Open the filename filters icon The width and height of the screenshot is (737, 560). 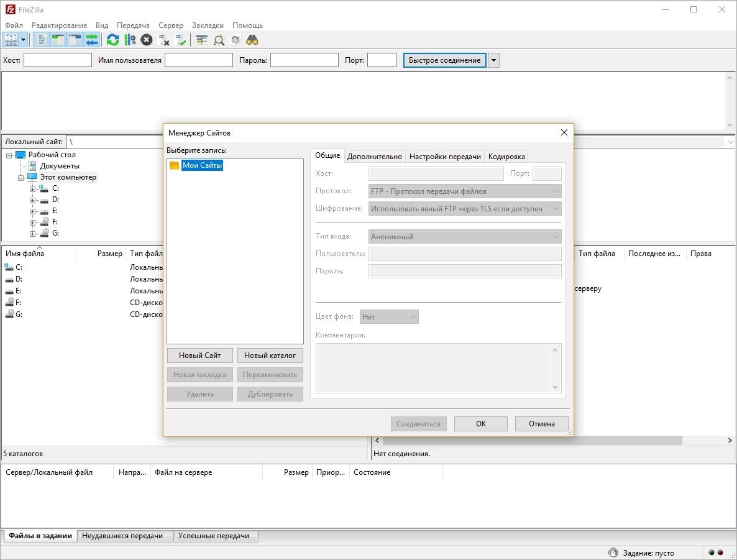click(201, 40)
